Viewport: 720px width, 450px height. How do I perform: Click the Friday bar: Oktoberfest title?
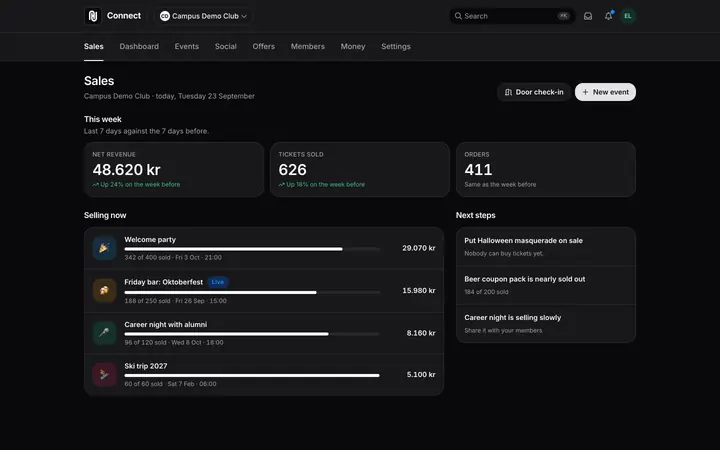[163, 282]
